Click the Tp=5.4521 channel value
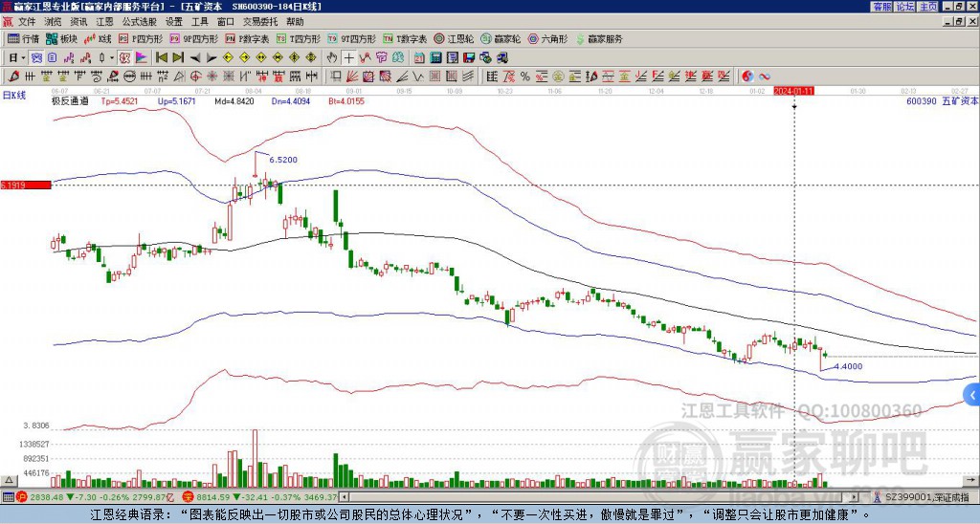 pyautogui.click(x=120, y=100)
